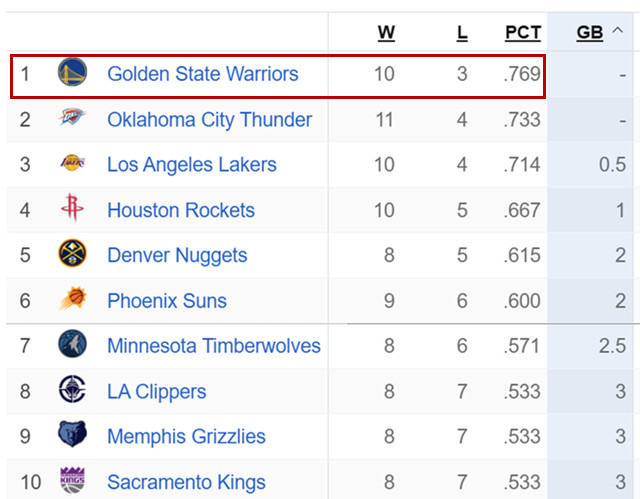
Task: Toggle sort arrow next to GB
Action: point(618,30)
